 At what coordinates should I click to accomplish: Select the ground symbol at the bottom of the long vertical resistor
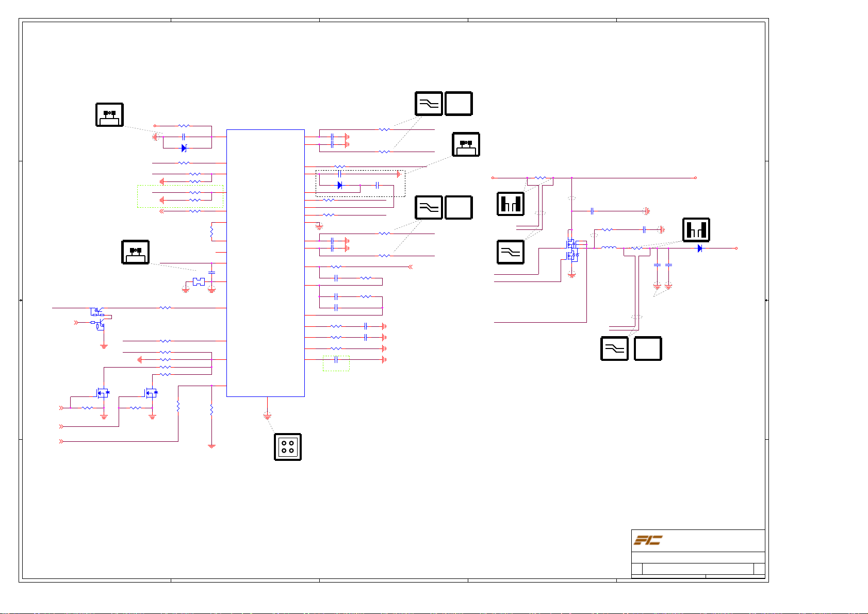click(x=211, y=445)
